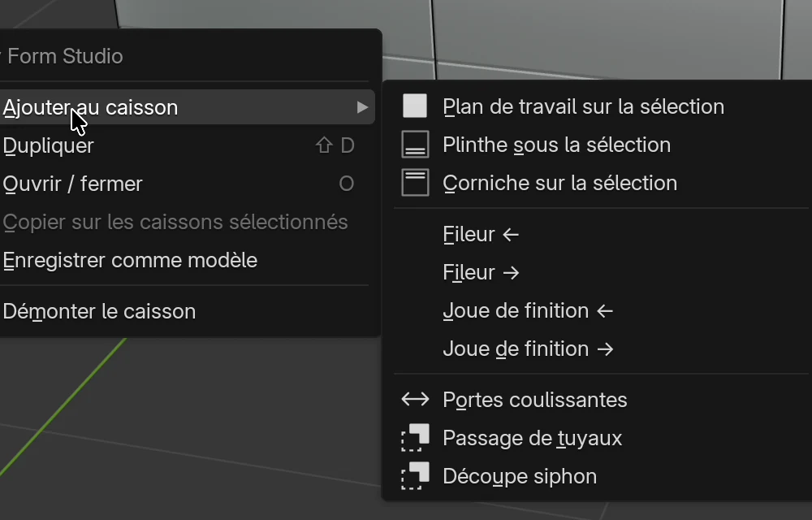Screen dimensions: 812x520
Task: Click the Portes coulissantes double-arrow icon
Action: tap(415, 399)
